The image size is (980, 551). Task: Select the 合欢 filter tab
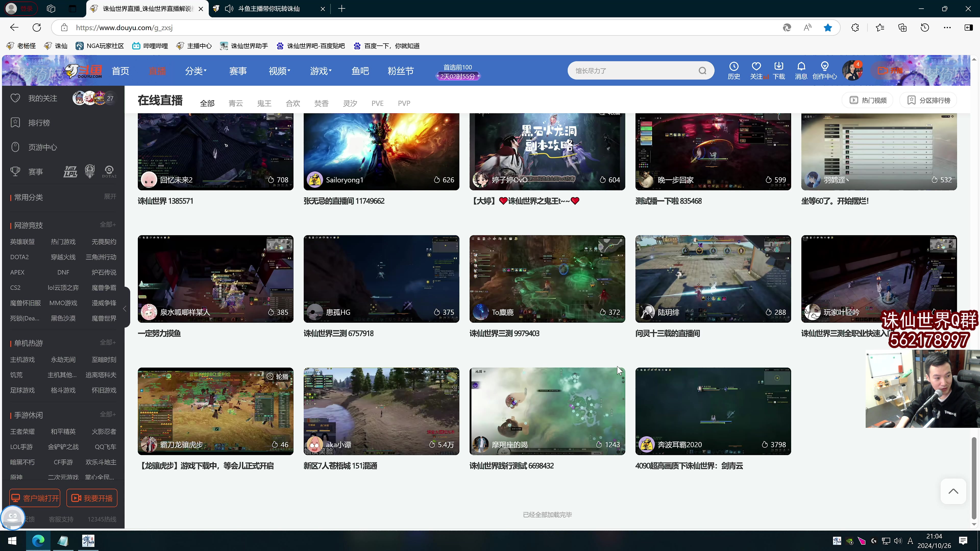(292, 103)
